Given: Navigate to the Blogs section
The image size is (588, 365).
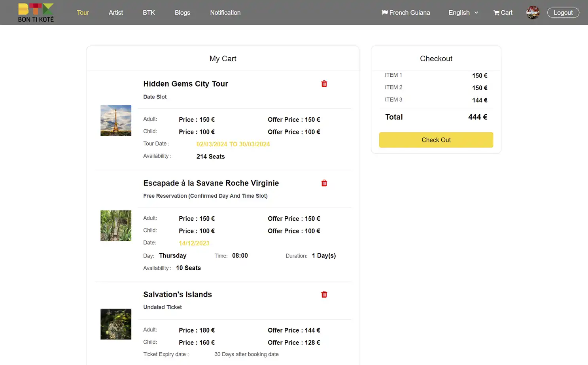Looking at the screenshot, I should click(182, 12).
